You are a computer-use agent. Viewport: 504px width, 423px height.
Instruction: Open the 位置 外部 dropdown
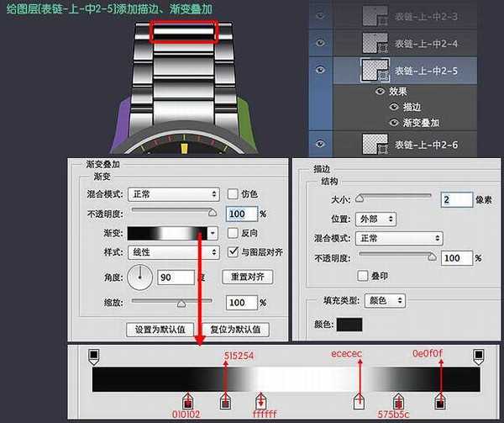coord(376,218)
